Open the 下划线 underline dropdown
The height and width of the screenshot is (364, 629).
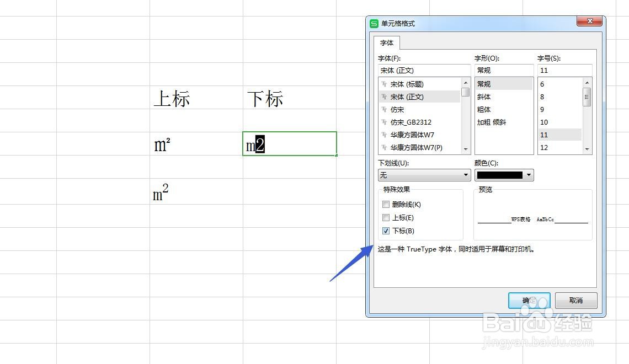(424, 175)
